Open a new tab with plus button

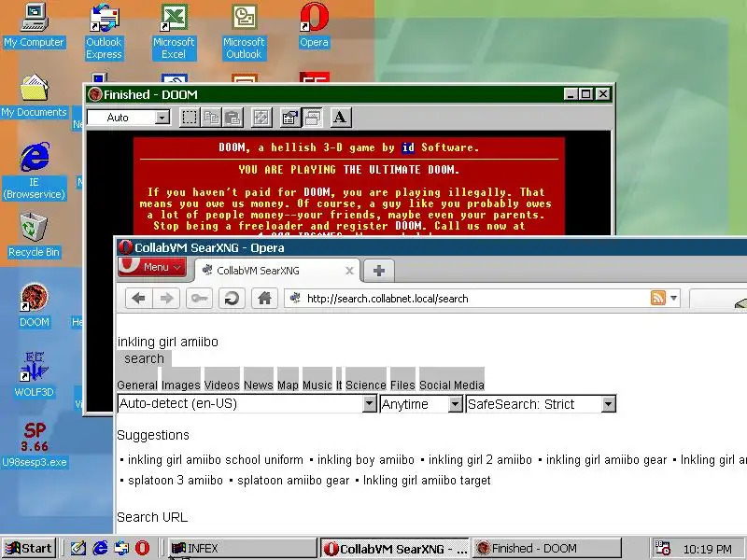coord(379,271)
